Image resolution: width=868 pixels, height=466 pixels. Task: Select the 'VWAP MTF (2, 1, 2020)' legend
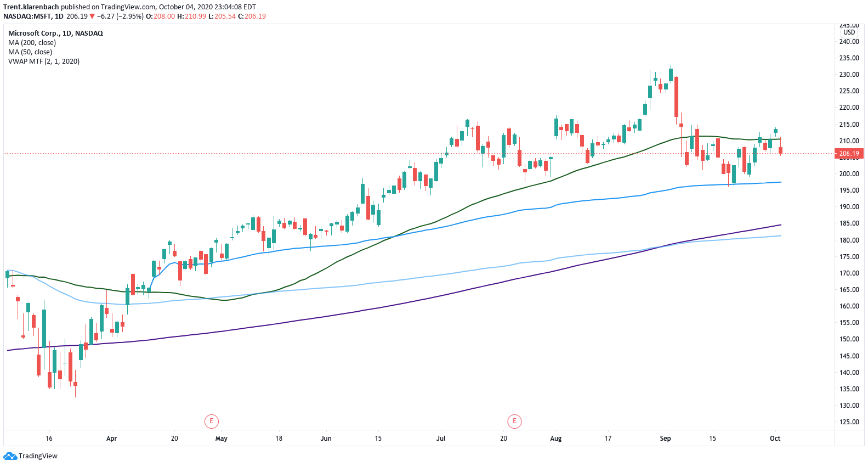pos(44,61)
